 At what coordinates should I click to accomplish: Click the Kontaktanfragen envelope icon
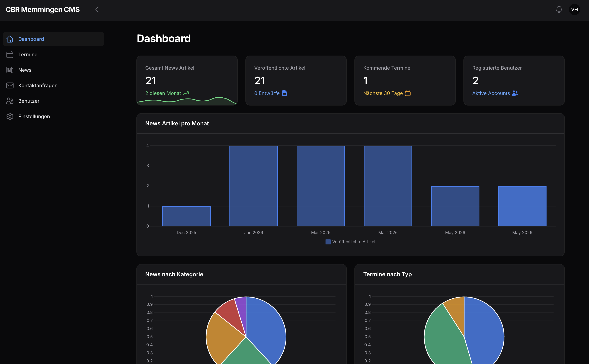(10, 85)
